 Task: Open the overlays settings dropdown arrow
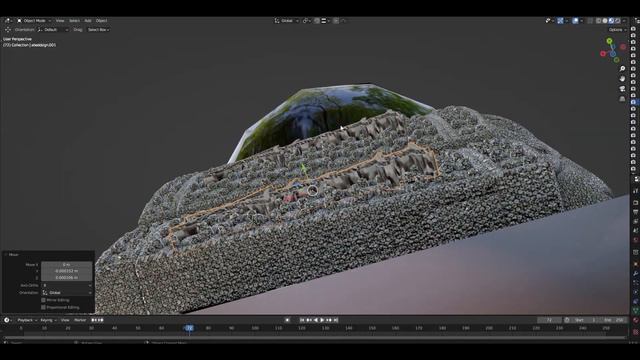[x=581, y=20]
